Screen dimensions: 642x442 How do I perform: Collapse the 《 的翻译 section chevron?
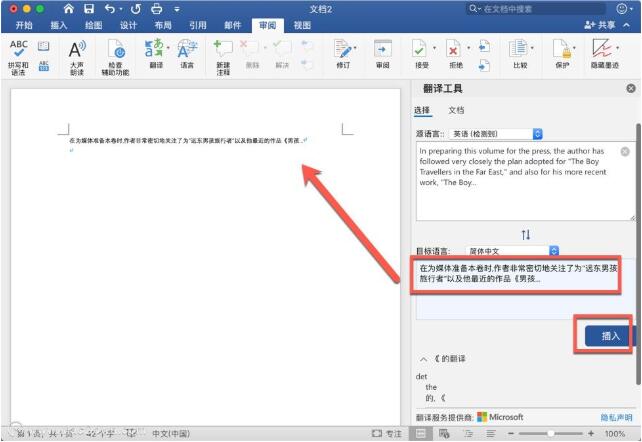coord(423,358)
